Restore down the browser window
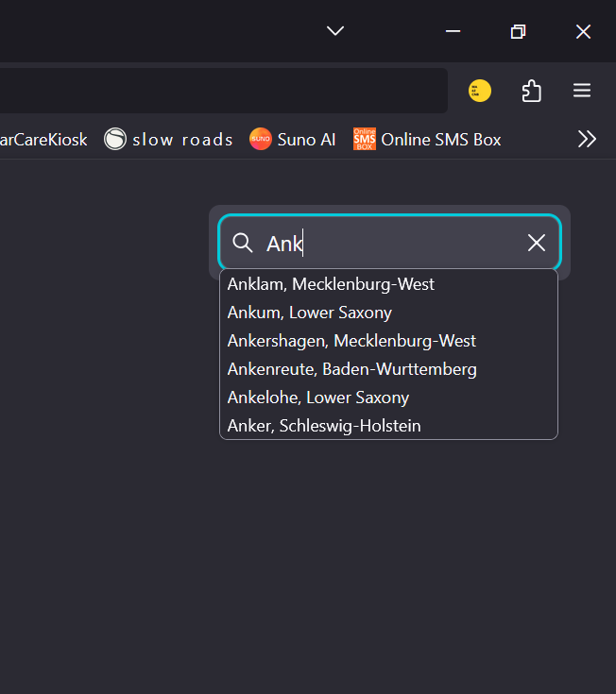Image resolution: width=616 pixels, height=694 pixels. (518, 31)
